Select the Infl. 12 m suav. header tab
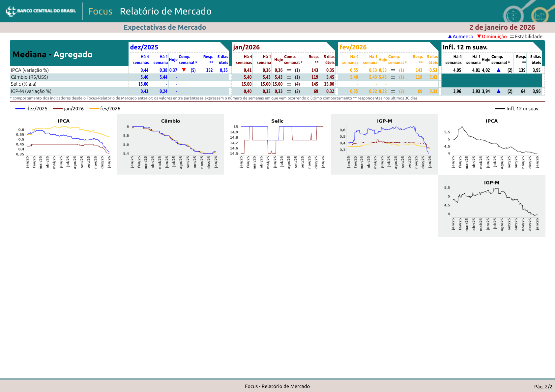555x392 pixels. pyautogui.click(x=465, y=47)
